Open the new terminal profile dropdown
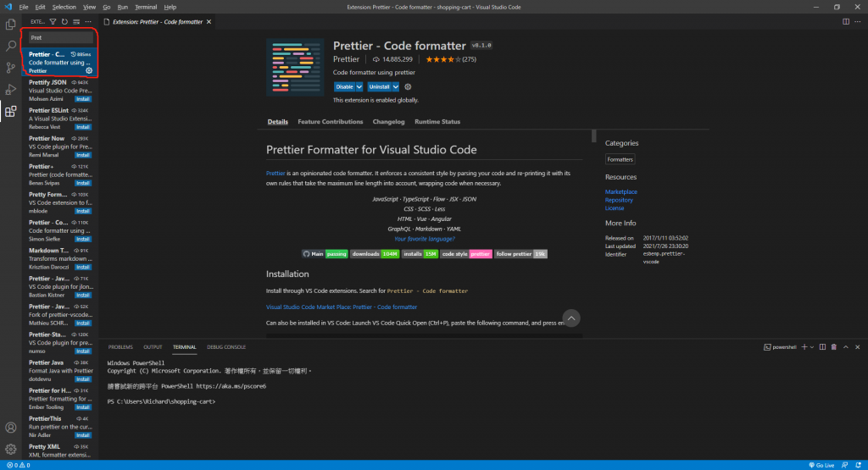Viewport: 868px width, 470px height. point(812,347)
